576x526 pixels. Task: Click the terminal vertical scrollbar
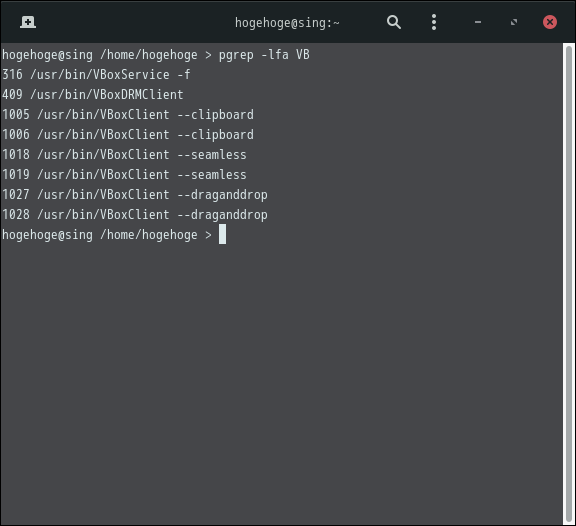tap(569, 284)
